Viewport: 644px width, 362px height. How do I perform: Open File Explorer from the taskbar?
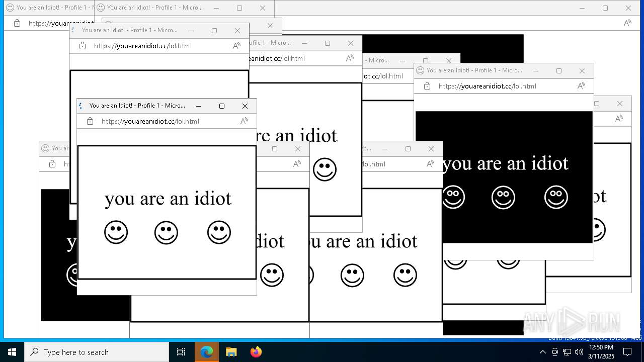pyautogui.click(x=231, y=352)
